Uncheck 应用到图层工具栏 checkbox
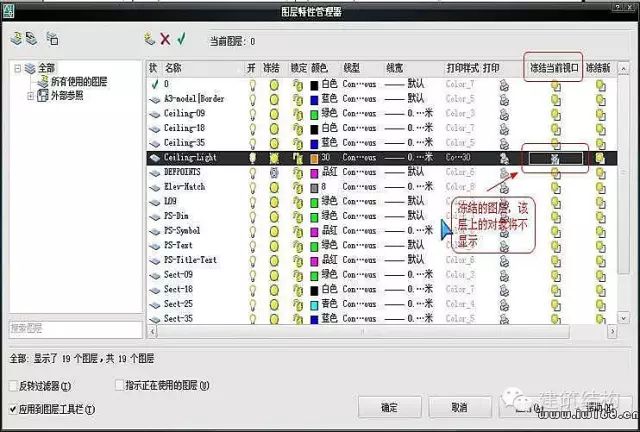 click(13, 409)
